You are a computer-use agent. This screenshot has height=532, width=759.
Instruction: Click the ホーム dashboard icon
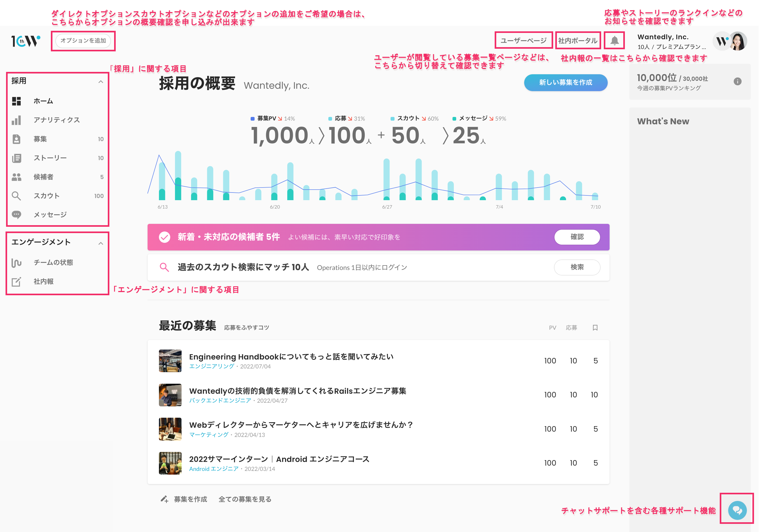[x=17, y=101]
